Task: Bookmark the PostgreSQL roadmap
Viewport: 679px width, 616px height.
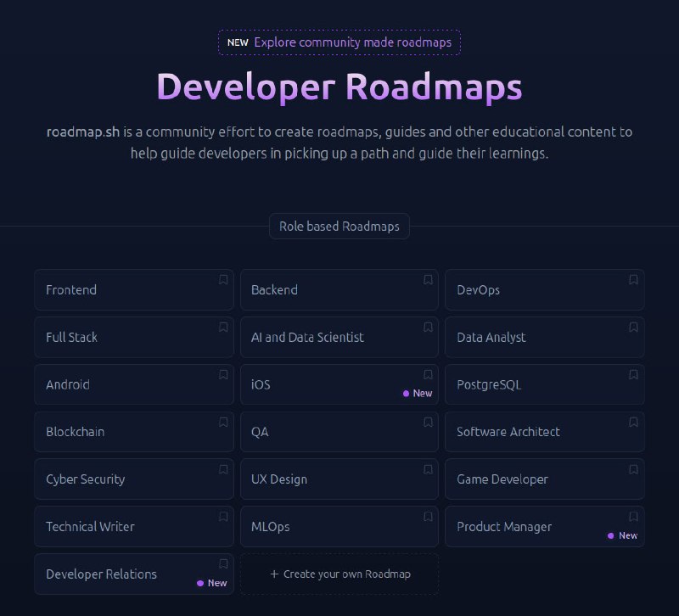Action: [633, 374]
